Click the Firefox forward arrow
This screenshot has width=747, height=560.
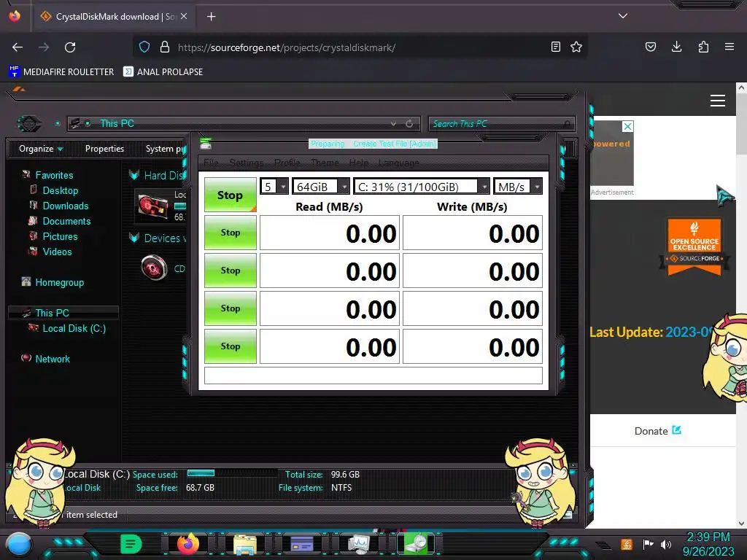44,47
